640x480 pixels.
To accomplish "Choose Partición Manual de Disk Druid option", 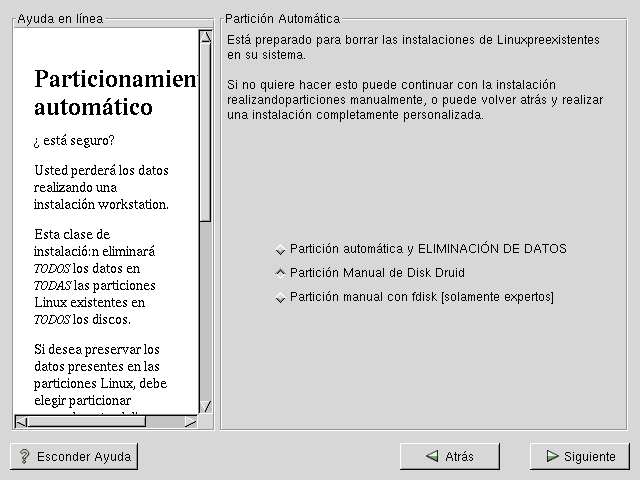I will pos(281,272).
